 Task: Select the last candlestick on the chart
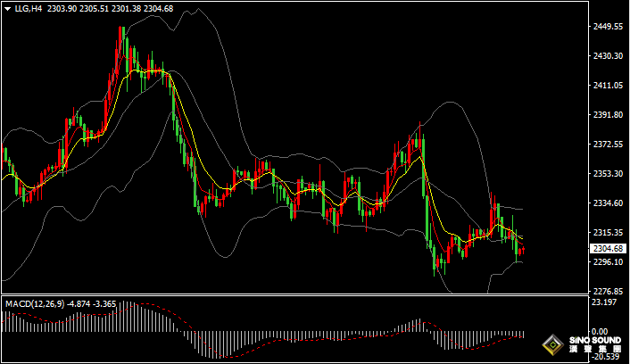pos(523,252)
